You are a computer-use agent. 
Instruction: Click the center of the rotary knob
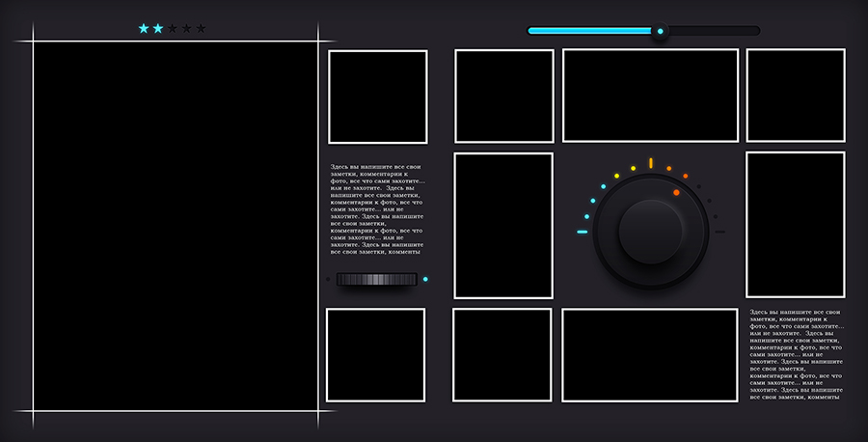[650, 232]
